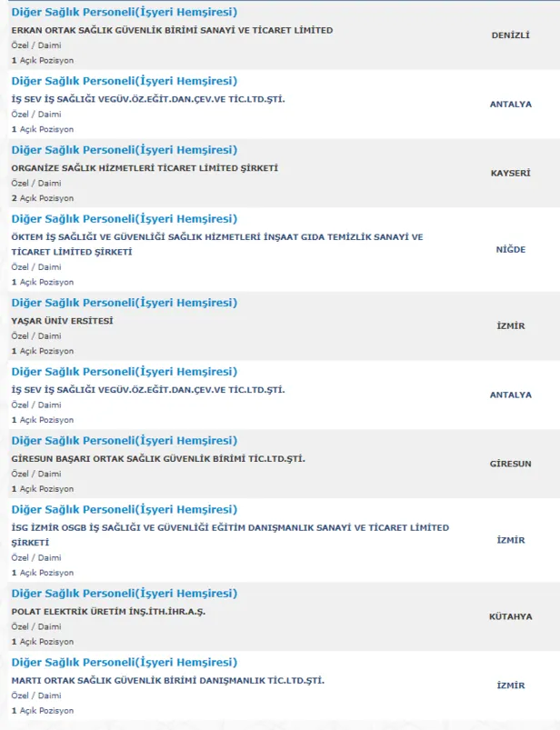Viewport: 560px width, 730px height.
Task: Open the job title above POLAT ELEKTRİK ÜRETİM
Action: pos(124,594)
